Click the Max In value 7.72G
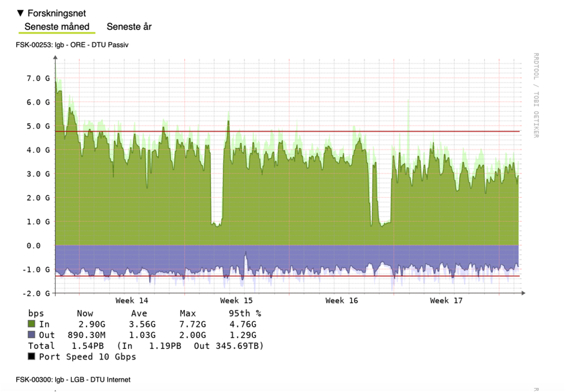 (192, 324)
